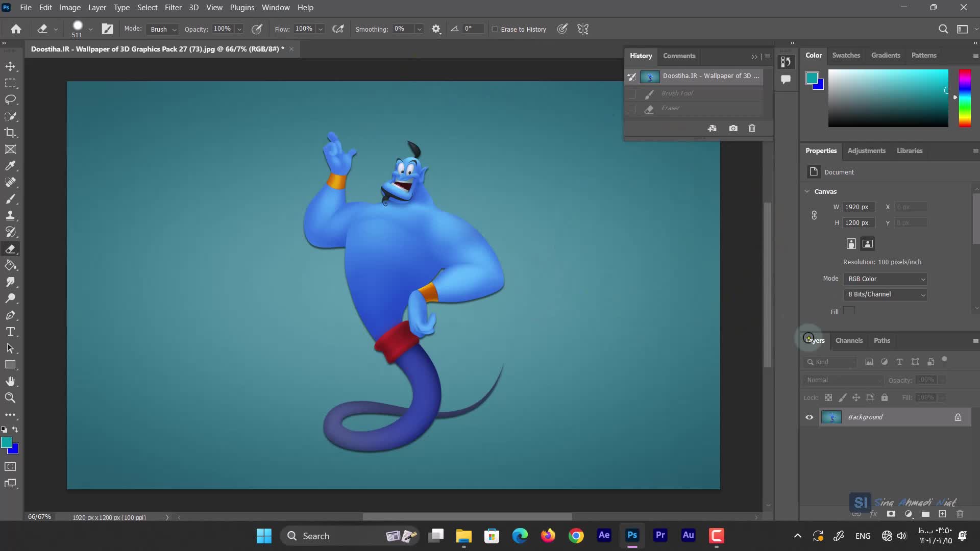Image resolution: width=980 pixels, height=551 pixels.
Task: Click the hue spectrum slider in Color panel
Action: 964,98
